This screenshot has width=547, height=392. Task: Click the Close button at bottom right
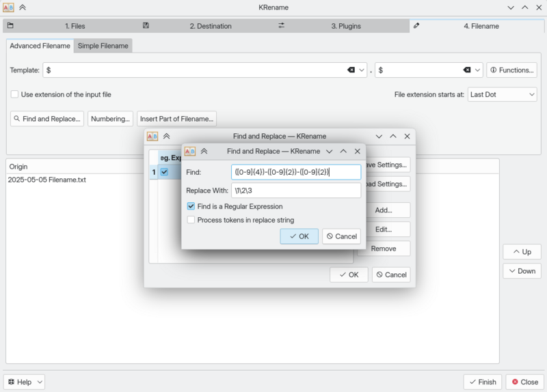(525, 382)
